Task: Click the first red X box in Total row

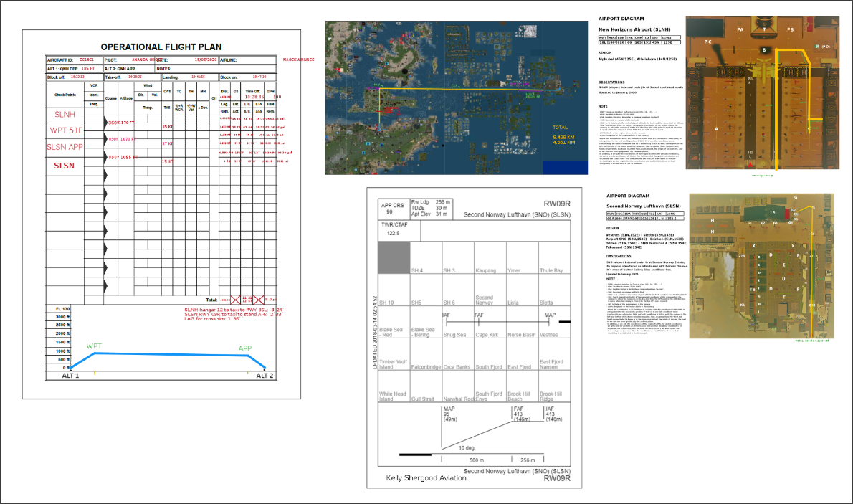Action: (x=235, y=300)
